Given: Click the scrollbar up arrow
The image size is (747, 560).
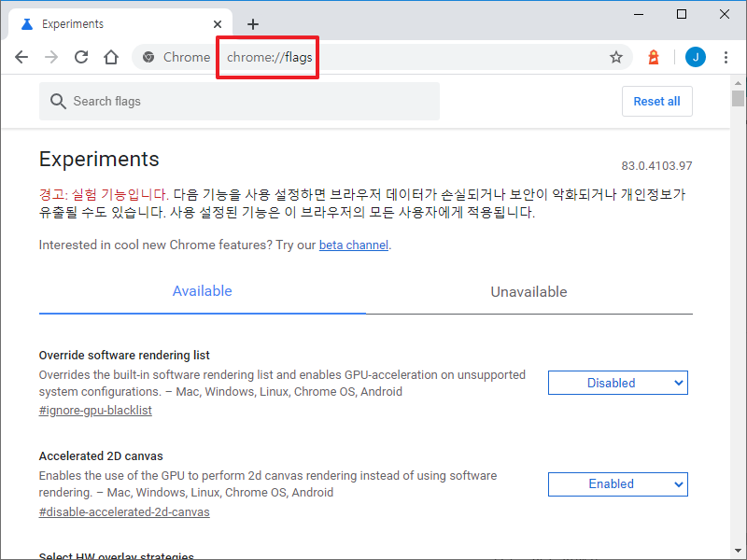Looking at the screenshot, I should [x=738, y=83].
